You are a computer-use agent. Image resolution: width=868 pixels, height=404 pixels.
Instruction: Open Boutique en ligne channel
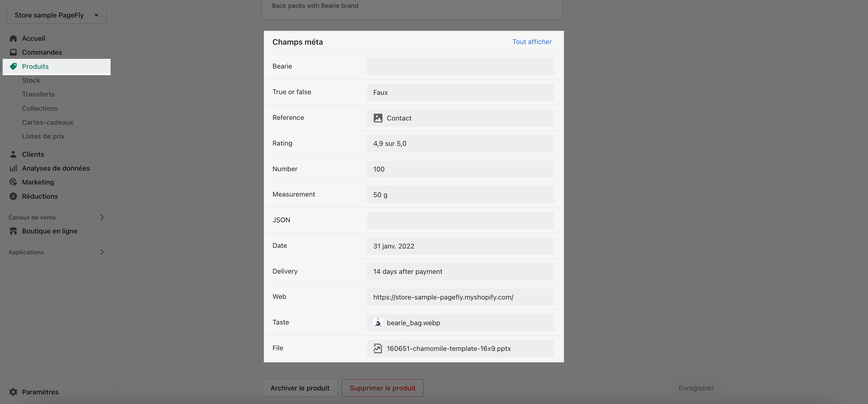[x=50, y=231]
